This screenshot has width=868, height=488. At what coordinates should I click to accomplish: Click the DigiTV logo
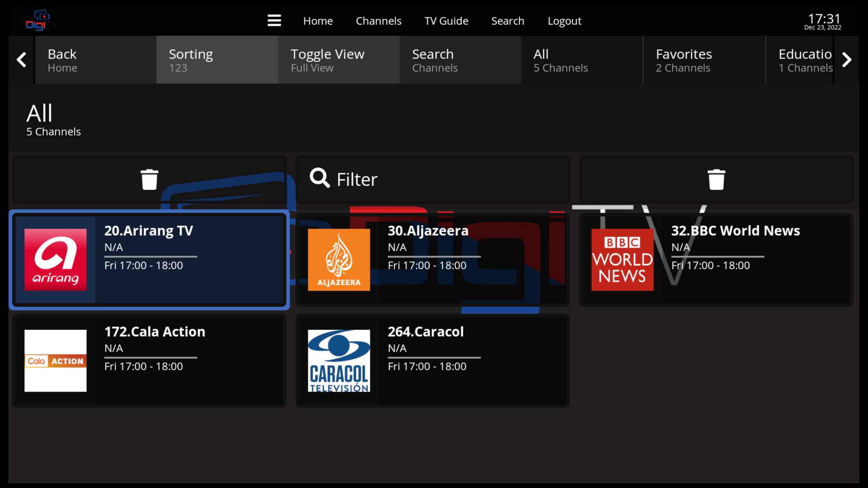click(x=41, y=20)
